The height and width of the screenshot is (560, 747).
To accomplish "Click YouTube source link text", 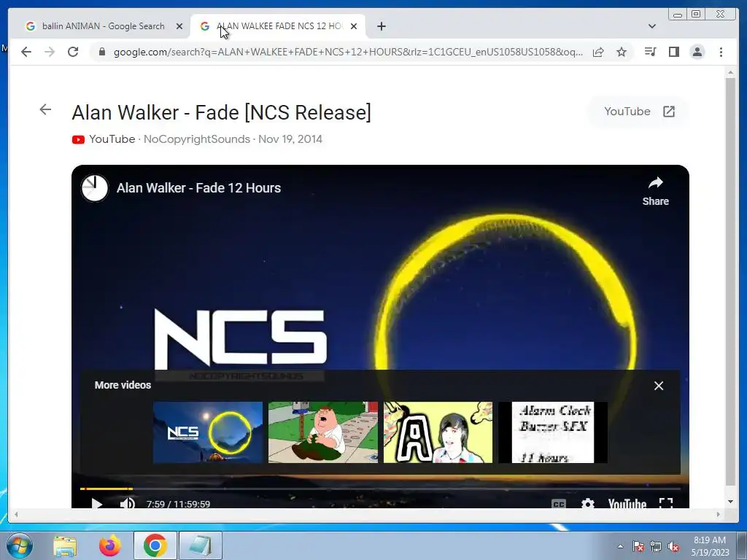I will pos(112,139).
